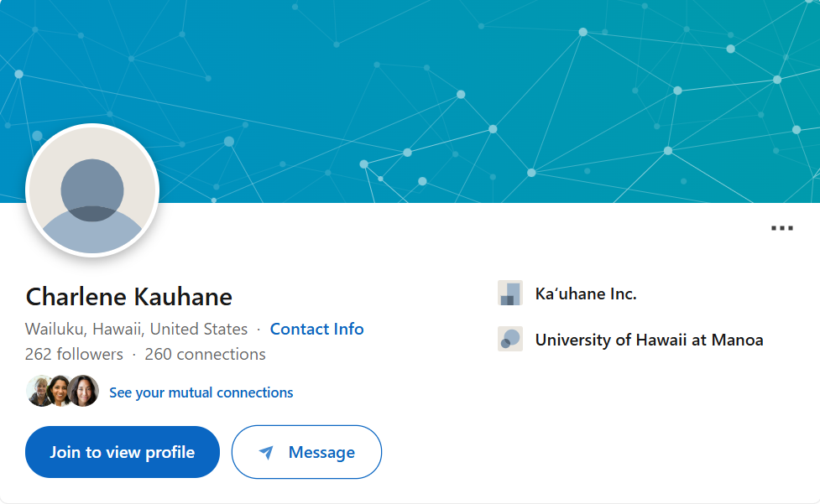820x504 pixels.
Task: Open the profile photo placeholder
Action: coord(92,190)
